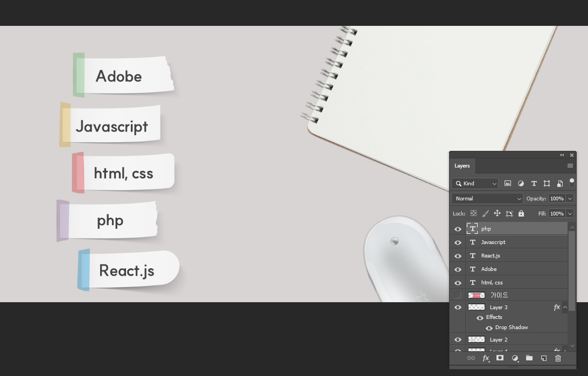
Task: Open the Opacity slider dropdown arrow
Action: [570, 199]
